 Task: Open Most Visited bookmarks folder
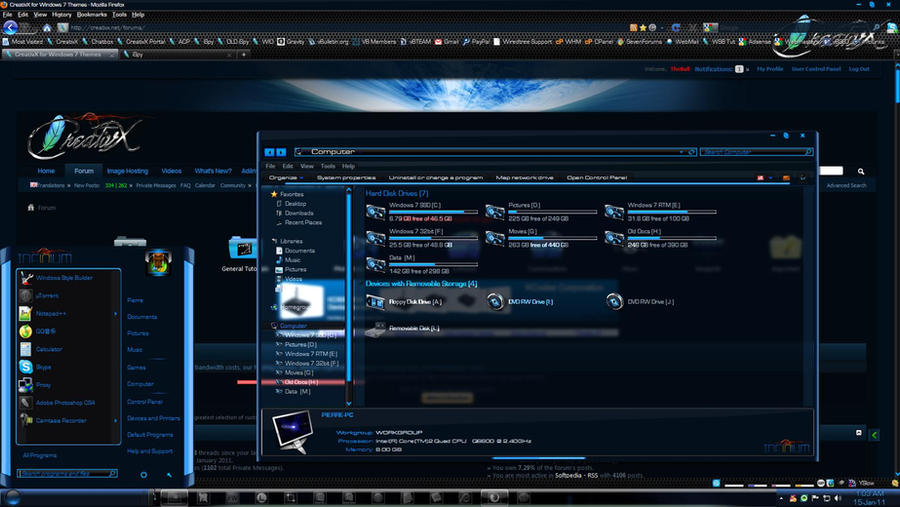click(23, 41)
